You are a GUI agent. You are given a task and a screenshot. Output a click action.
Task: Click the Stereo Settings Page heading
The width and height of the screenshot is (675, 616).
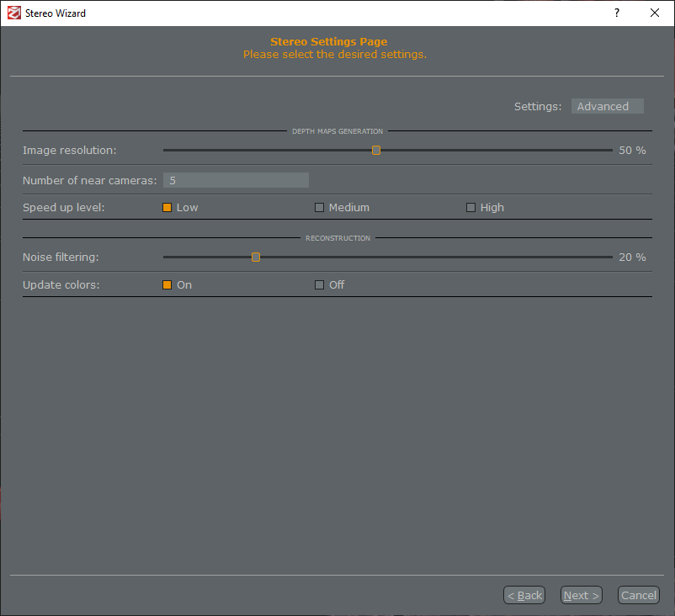click(328, 41)
